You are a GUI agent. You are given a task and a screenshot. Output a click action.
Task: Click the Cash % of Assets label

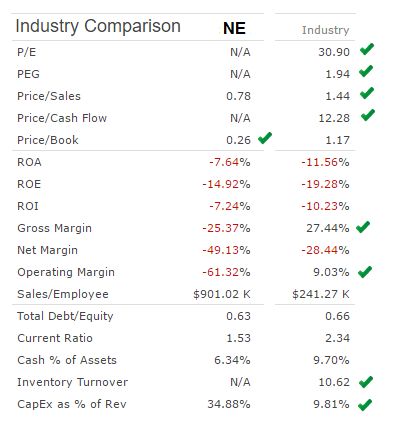[x=67, y=360]
